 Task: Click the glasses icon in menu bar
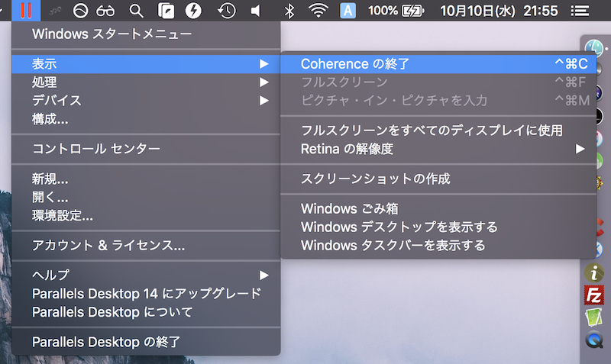point(106,11)
